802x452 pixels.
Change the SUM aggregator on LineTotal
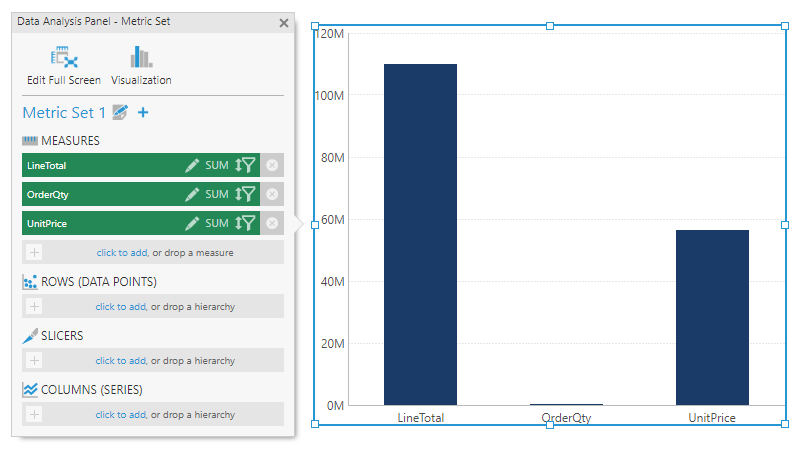[x=217, y=165]
